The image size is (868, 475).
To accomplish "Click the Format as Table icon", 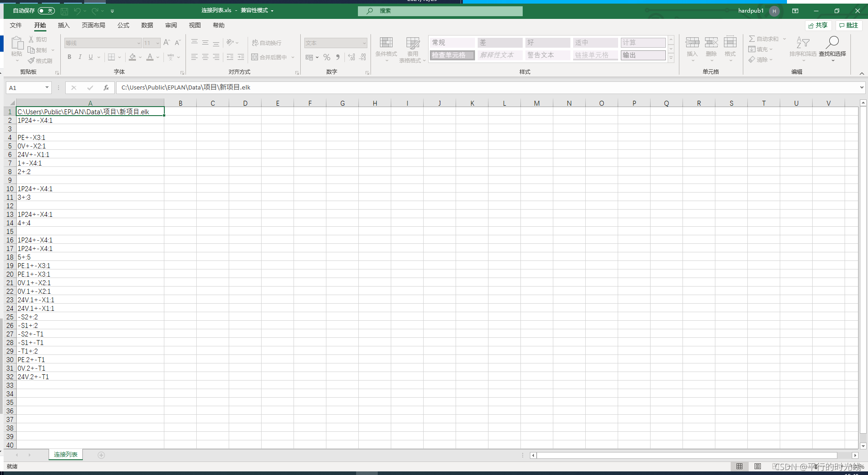I will pyautogui.click(x=413, y=43).
